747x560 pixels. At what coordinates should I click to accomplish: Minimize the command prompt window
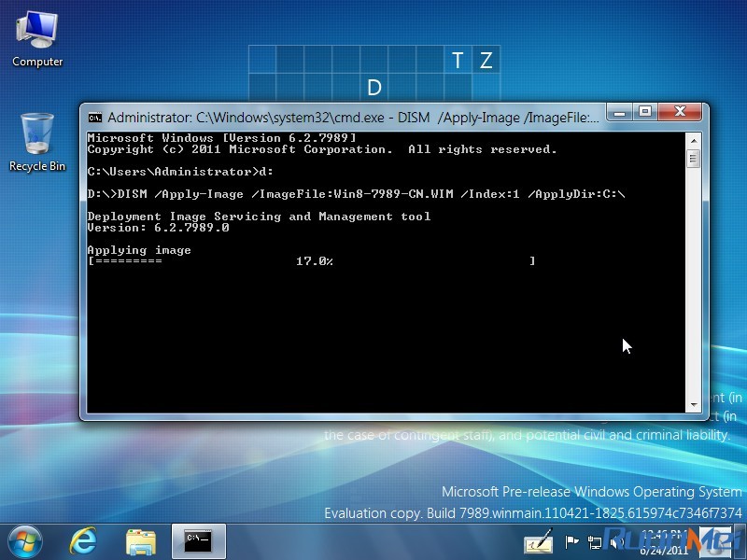pyautogui.click(x=619, y=112)
